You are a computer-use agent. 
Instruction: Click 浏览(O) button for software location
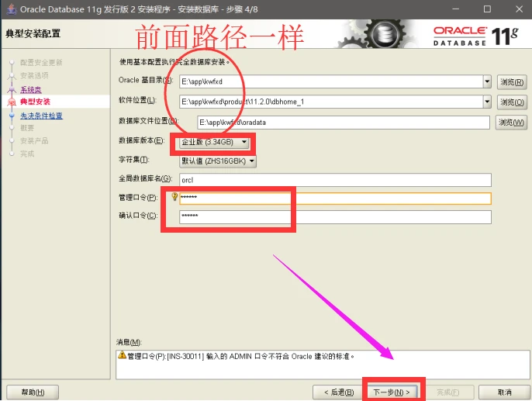click(512, 102)
